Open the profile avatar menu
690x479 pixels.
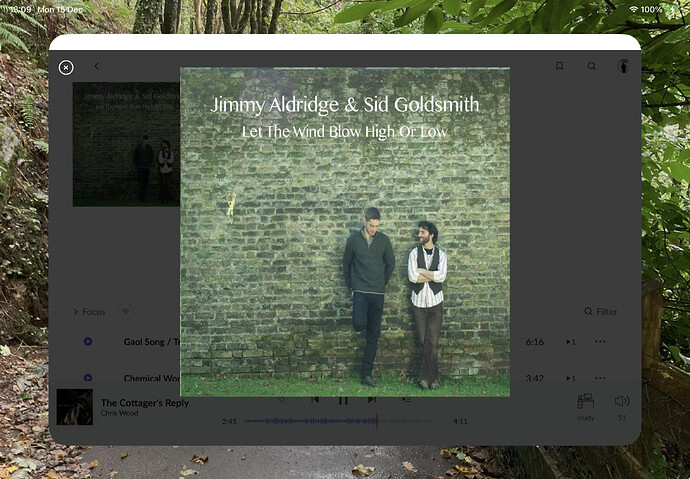point(623,66)
